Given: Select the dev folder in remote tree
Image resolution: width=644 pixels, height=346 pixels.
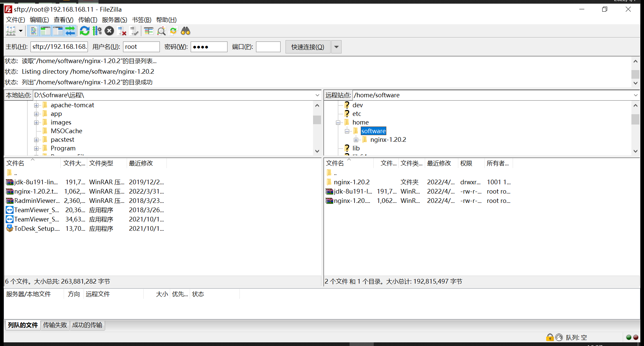Looking at the screenshot, I should (x=357, y=105).
